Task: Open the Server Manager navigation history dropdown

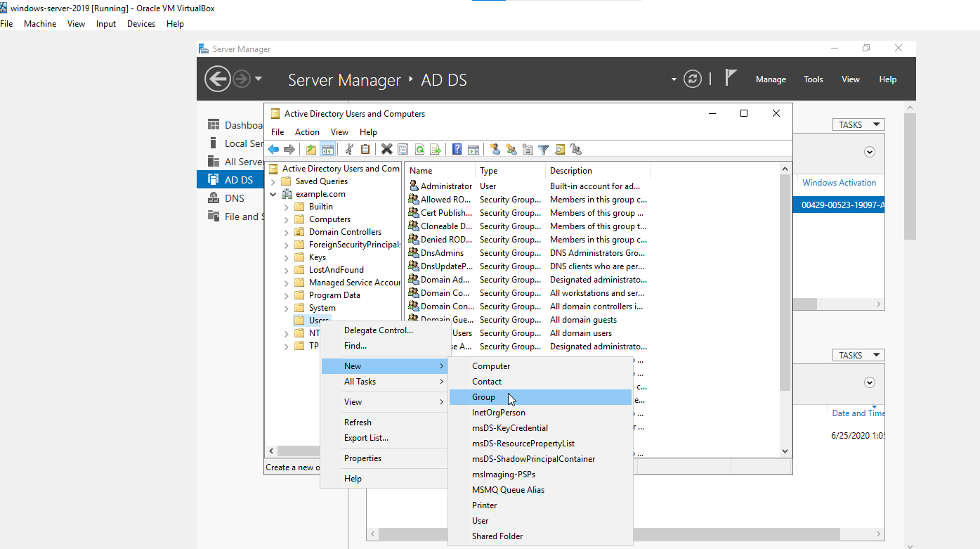Action: pyautogui.click(x=259, y=79)
